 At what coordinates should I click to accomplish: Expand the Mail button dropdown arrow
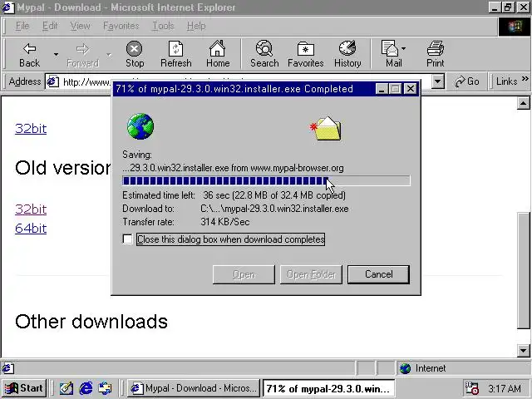coord(403,49)
